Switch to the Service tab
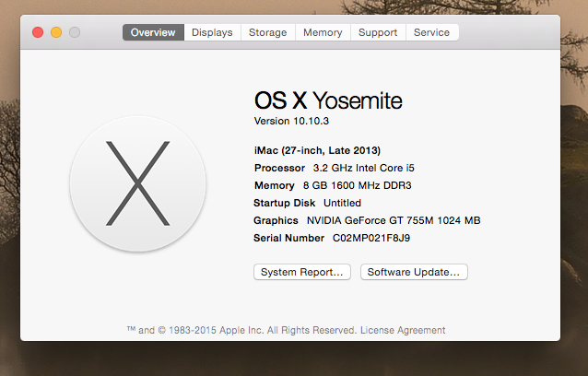588x376 pixels. (431, 32)
